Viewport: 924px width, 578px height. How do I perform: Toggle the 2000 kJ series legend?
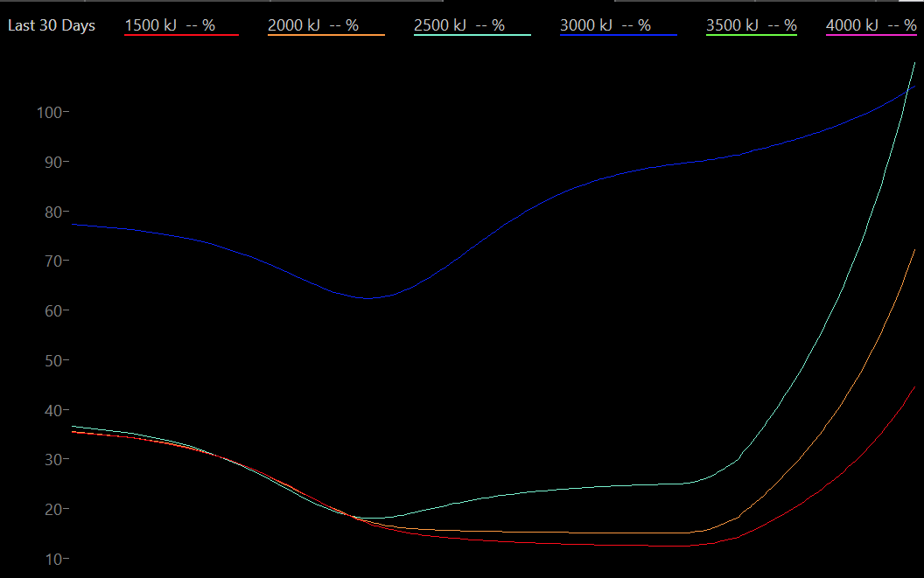coord(313,25)
